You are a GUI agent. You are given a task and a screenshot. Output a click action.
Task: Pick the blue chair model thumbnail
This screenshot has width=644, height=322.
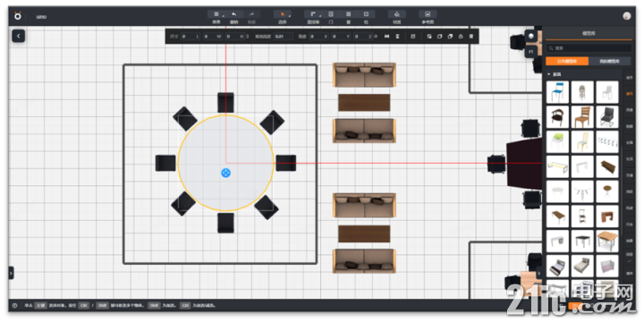557,92
